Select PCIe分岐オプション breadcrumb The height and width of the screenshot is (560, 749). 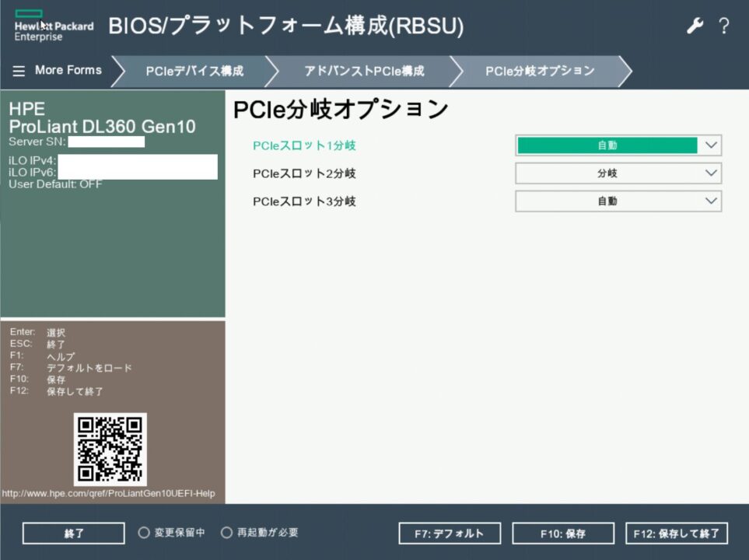[x=540, y=72]
